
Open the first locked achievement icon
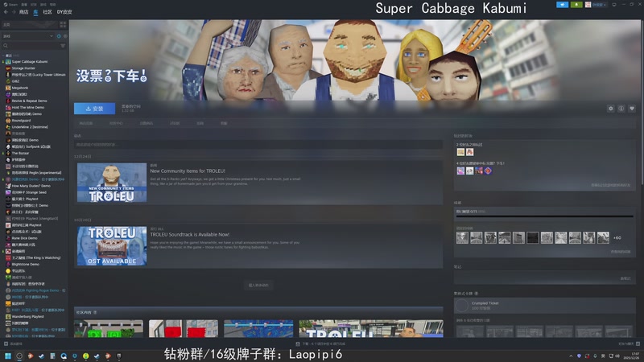tap(462, 237)
